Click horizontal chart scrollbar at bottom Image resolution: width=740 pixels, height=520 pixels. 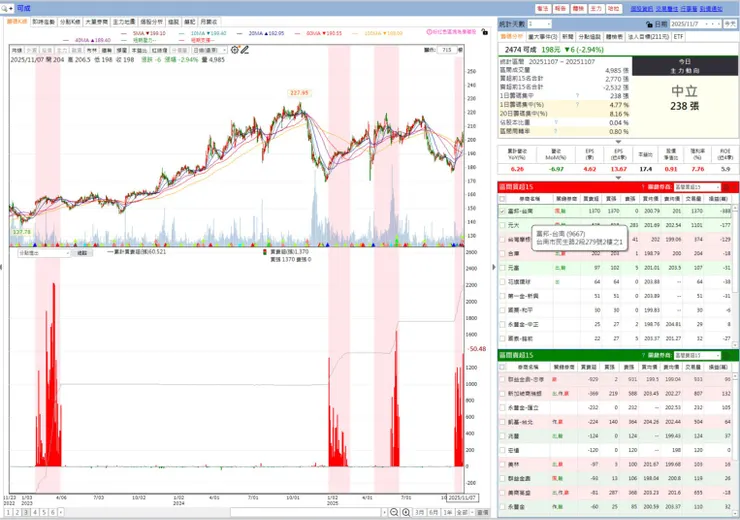point(306,512)
